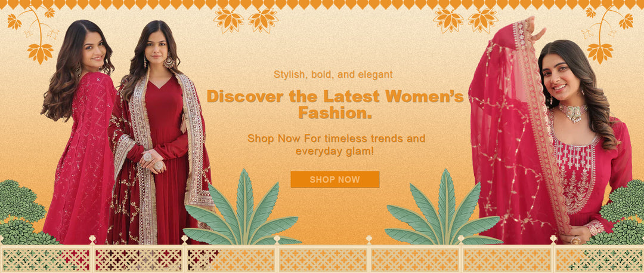644x273 pixels.
Task: Click the orange lotus pair at top center-left
Action: point(246,20)
